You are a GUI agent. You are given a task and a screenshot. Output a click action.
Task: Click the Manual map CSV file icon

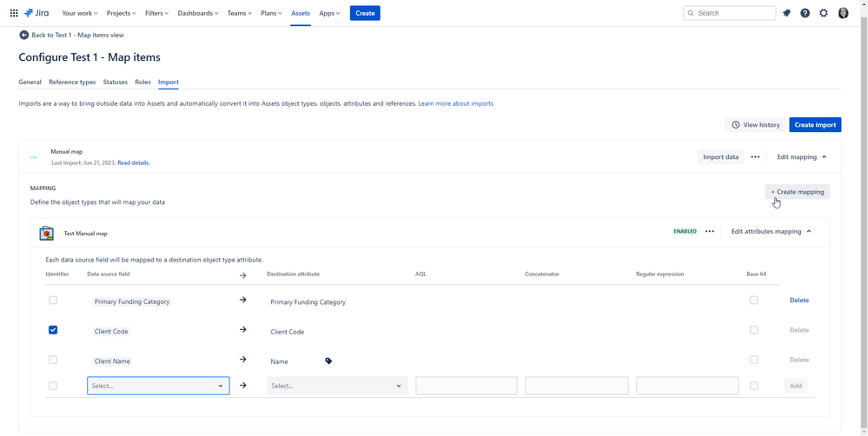click(x=35, y=157)
